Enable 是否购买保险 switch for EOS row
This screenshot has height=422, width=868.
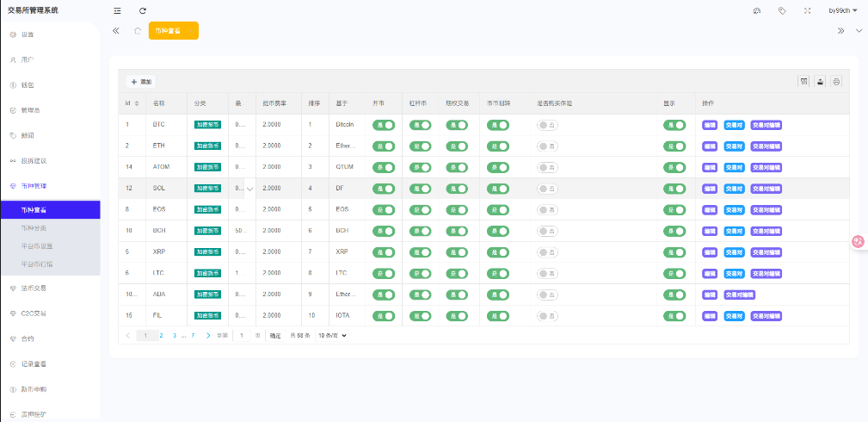tap(547, 209)
